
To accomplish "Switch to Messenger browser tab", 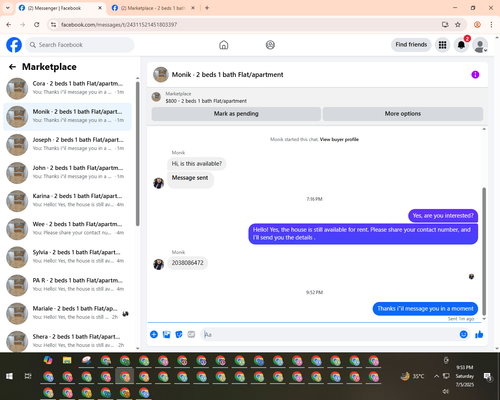I will [x=60, y=8].
